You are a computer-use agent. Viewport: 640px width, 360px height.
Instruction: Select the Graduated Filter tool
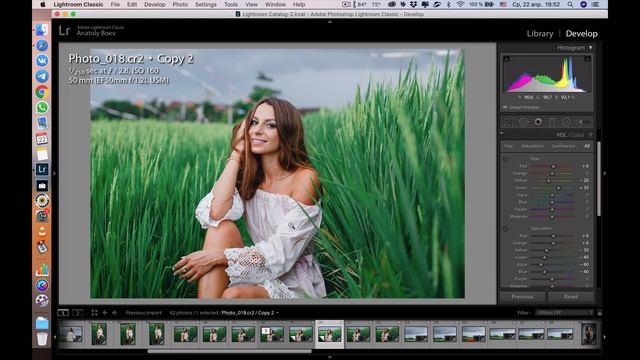click(x=552, y=122)
